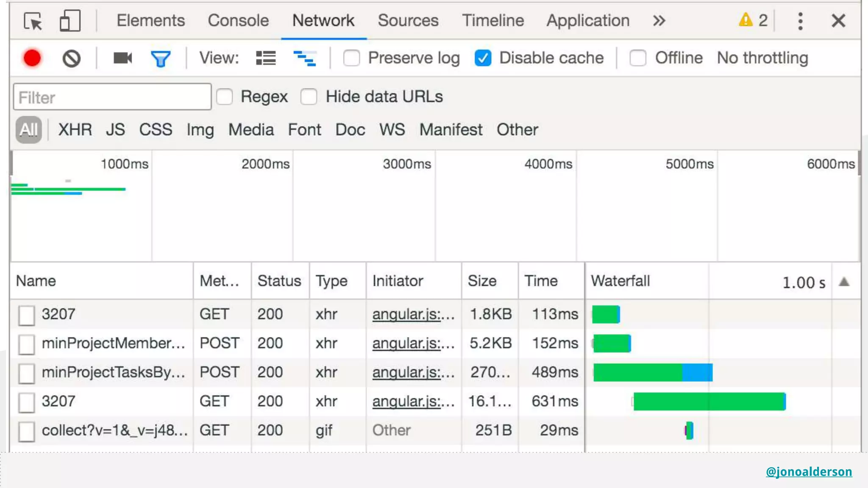Screen dimensions: 868x488
Task: Open the DevTools three-dot menu
Action: coord(800,21)
